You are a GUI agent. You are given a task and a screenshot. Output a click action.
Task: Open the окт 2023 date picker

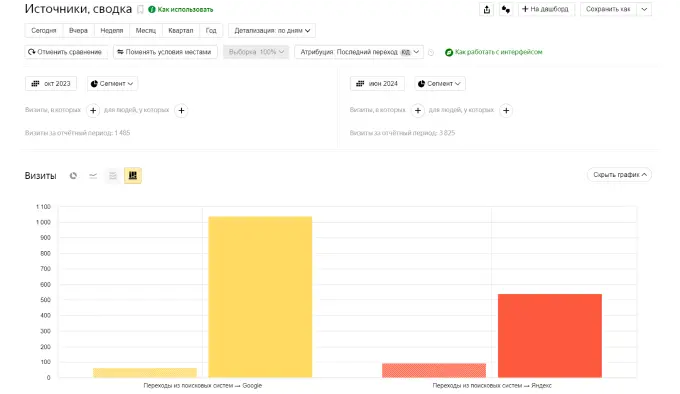pyautogui.click(x=51, y=84)
